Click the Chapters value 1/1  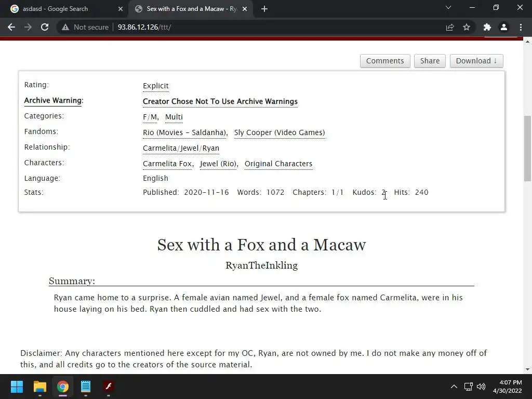coord(338,192)
